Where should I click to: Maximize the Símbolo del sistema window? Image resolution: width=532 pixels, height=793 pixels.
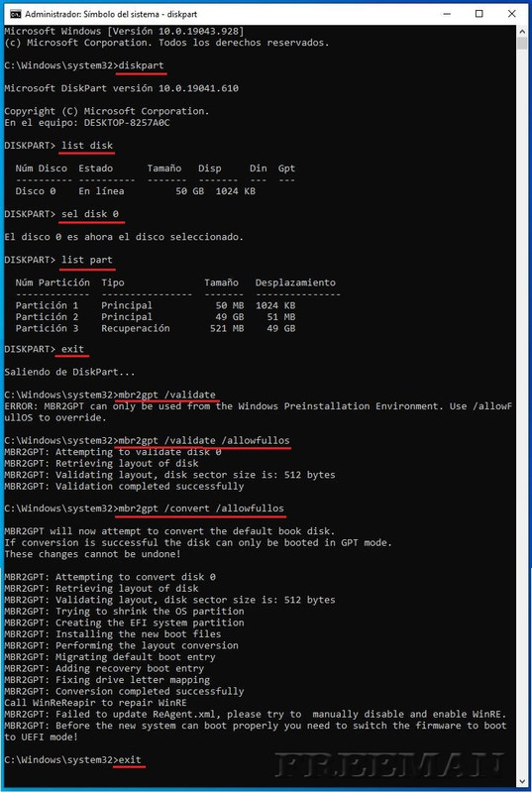tap(479, 14)
